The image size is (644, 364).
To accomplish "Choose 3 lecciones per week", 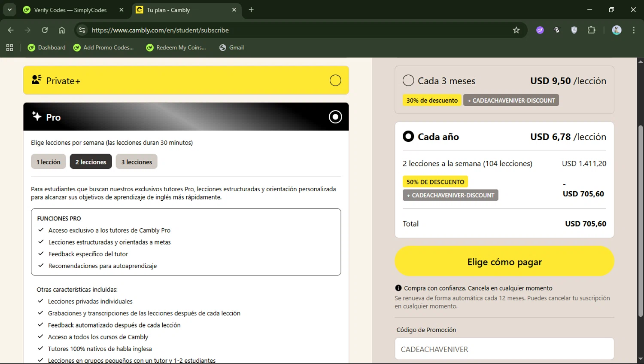I will point(137,162).
